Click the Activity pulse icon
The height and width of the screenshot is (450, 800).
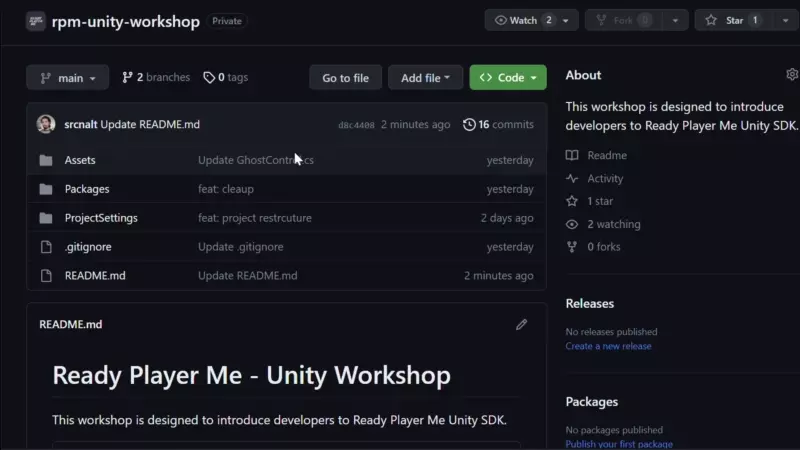tap(572, 179)
